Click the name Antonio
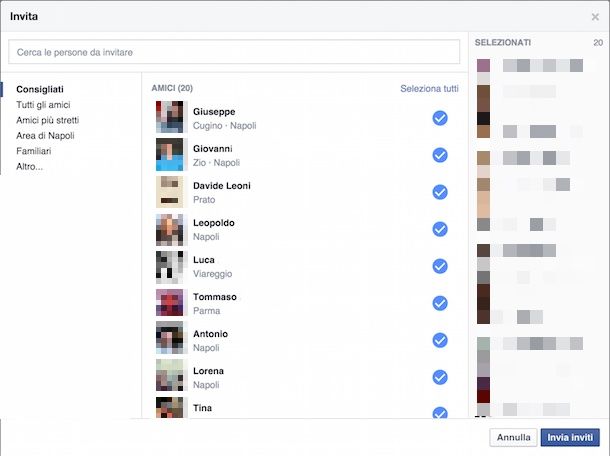Viewport: 610px width, 456px height. coord(210,334)
